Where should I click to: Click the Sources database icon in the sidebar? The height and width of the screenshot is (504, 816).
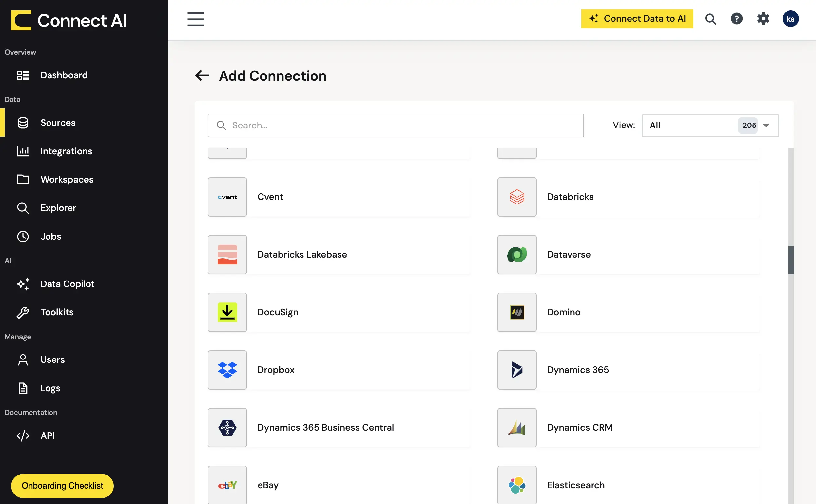[23, 123]
